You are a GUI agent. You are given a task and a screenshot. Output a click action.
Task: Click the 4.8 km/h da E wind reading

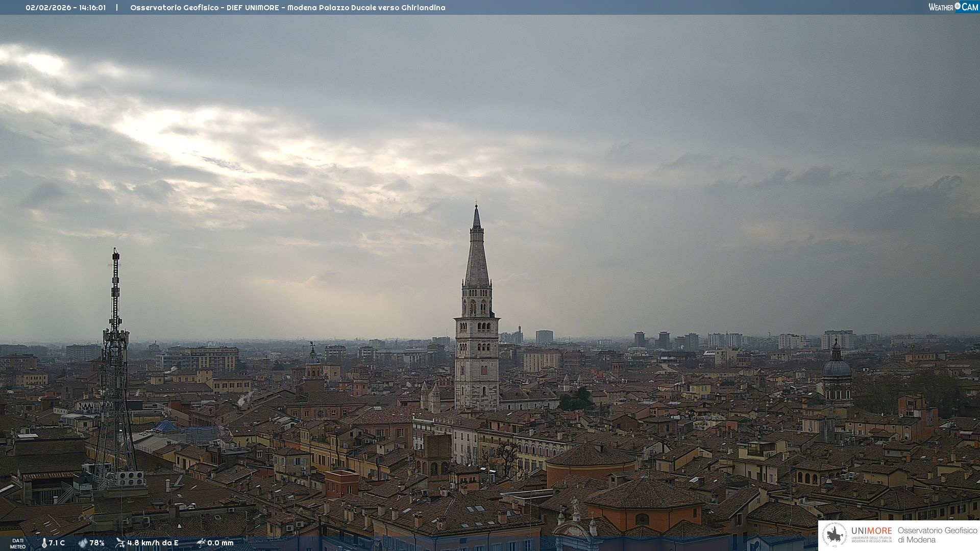coord(153,543)
